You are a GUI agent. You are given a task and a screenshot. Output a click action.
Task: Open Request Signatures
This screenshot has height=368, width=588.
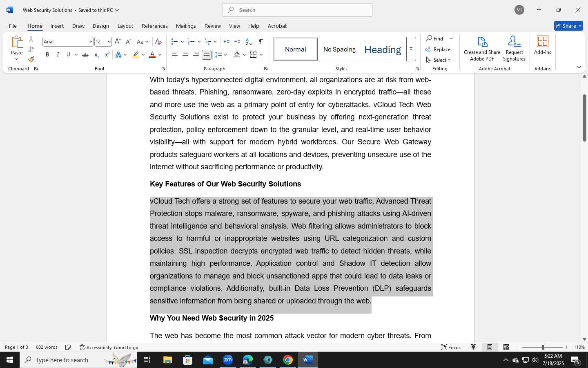(x=514, y=48)
